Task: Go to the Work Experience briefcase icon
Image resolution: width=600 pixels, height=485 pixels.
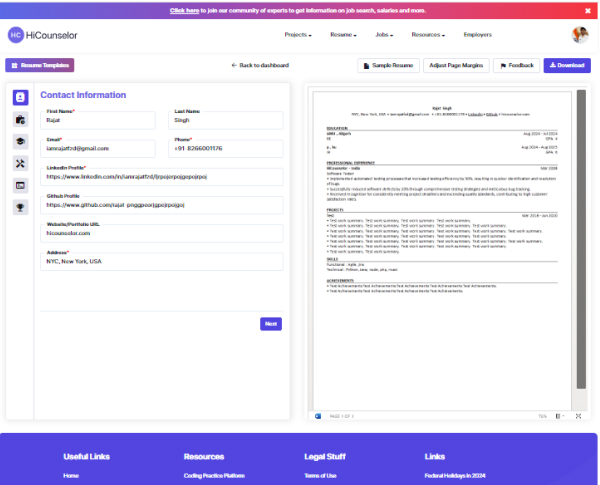Action: [x=20, y=119]
